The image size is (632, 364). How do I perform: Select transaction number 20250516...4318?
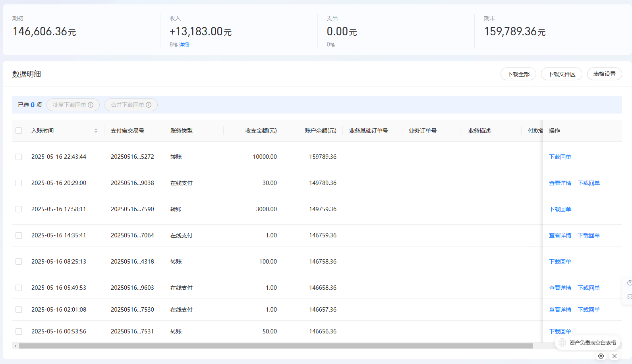click(x=132, y=262)
